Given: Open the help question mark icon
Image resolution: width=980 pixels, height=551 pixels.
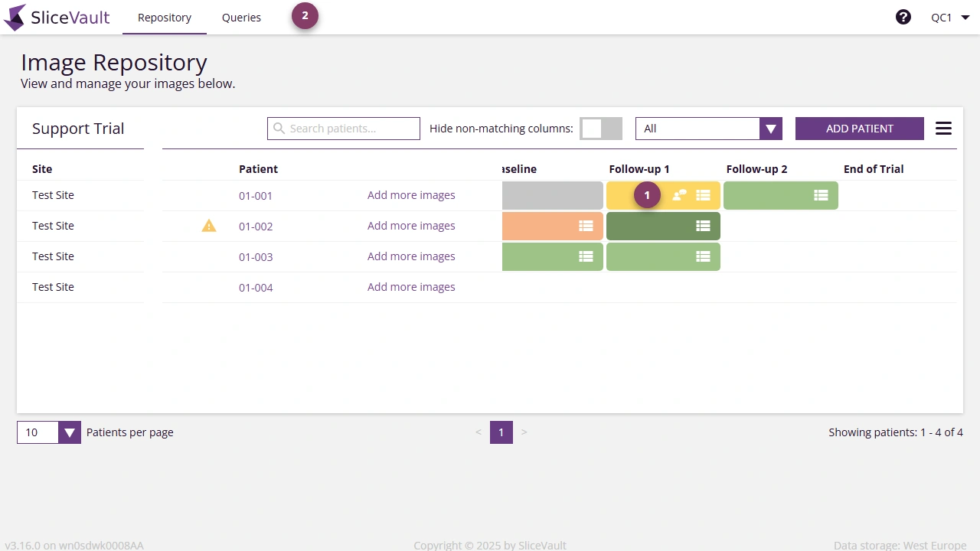Looking at the screenshot, I should pyautogui.click(x=903, y=16).
